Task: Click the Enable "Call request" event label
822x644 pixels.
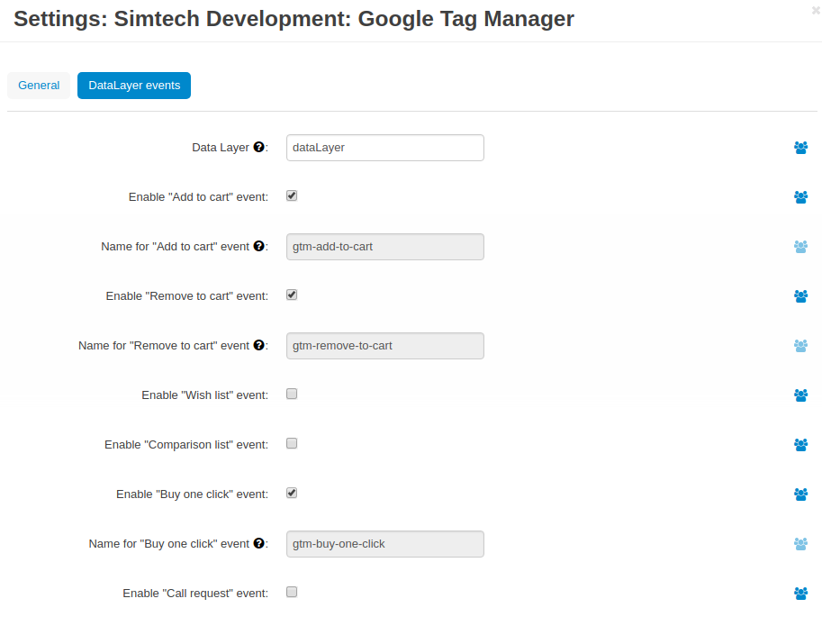Action: [x=195, y=594]
